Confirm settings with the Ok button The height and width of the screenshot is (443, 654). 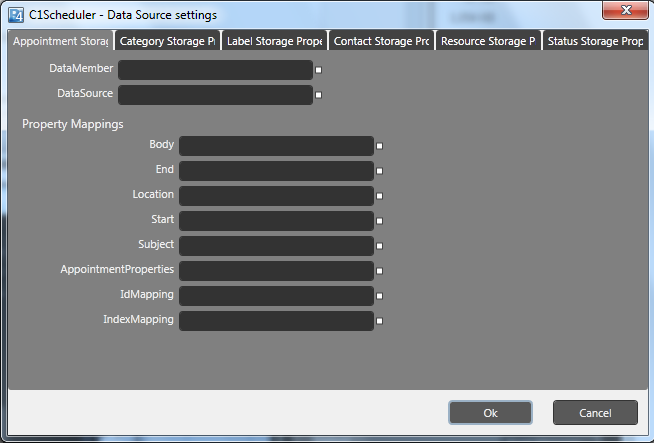coord(490,413)
